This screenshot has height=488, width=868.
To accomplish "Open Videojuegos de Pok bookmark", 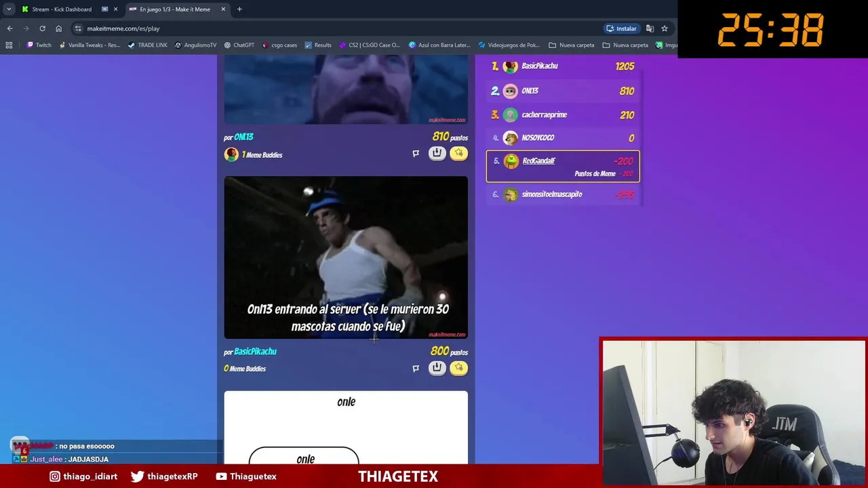I will pos(509,45).
